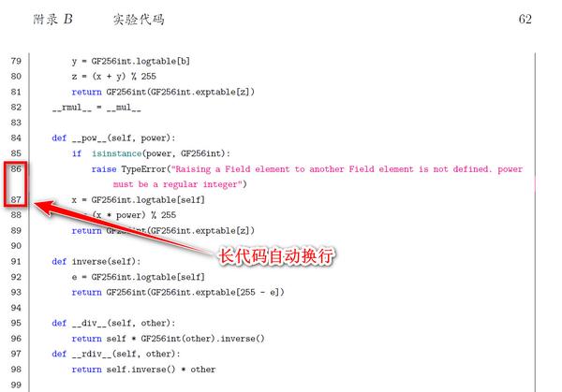
Task: Click 'z = (x + y) % 255' line
Action: pyautogui.click(x=114, y=77)
